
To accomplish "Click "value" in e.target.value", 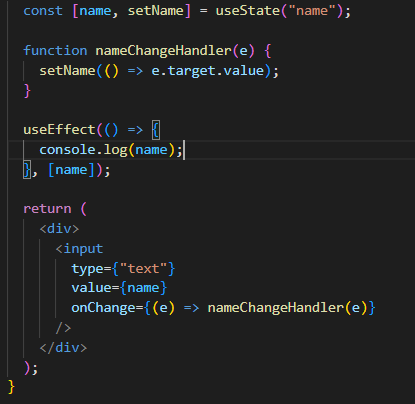I will (x=244, y=71).
